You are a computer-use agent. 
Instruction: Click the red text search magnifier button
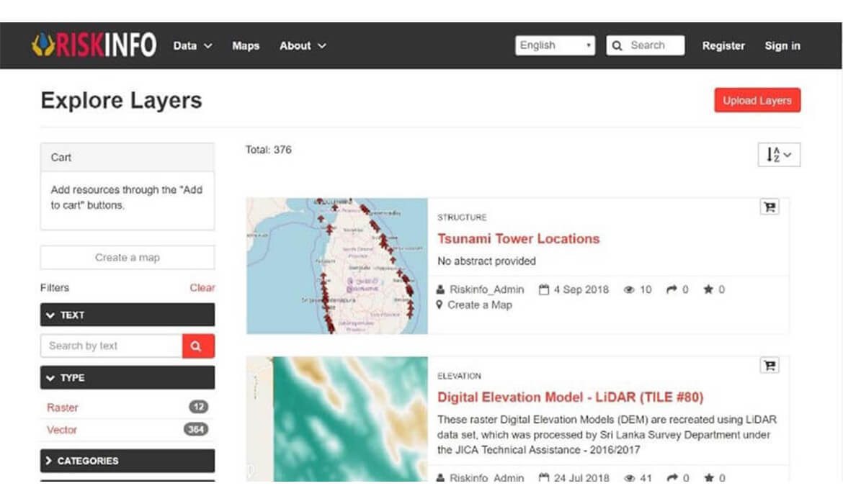198,346
